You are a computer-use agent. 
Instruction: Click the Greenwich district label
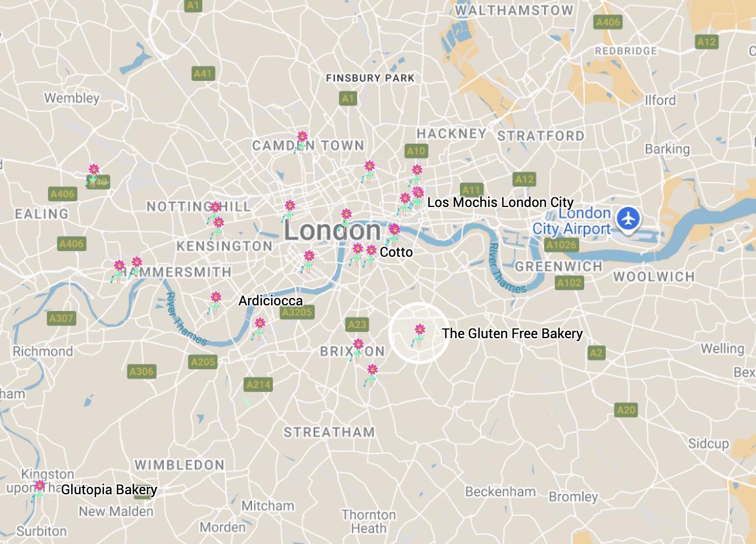coord(558,266)
